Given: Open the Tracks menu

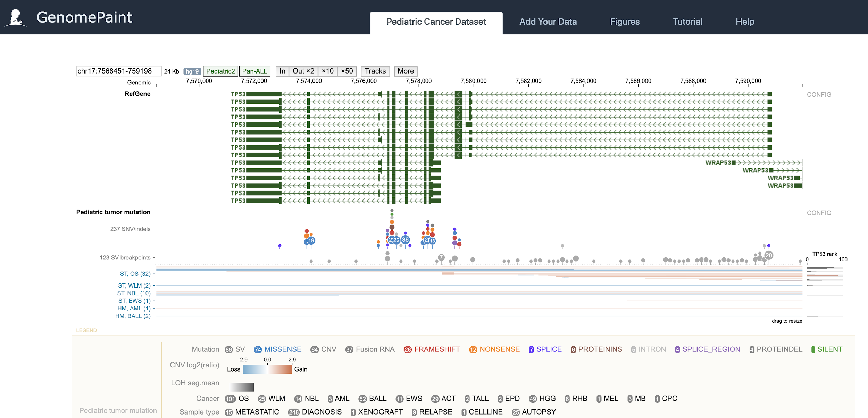Looking at the screenshot, I should (x=375, y=71).
